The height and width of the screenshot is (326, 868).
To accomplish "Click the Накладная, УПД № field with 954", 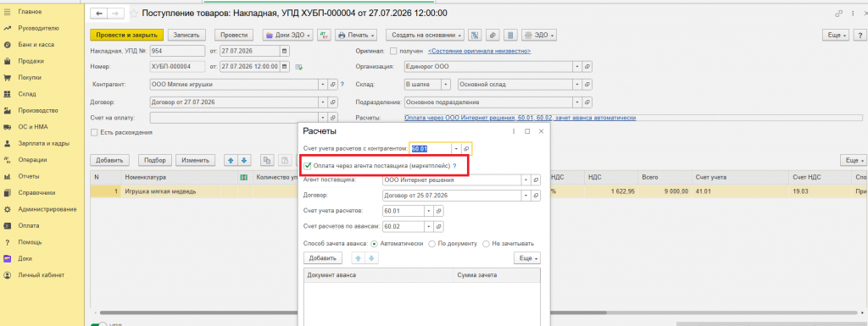I will click(176, 52).
